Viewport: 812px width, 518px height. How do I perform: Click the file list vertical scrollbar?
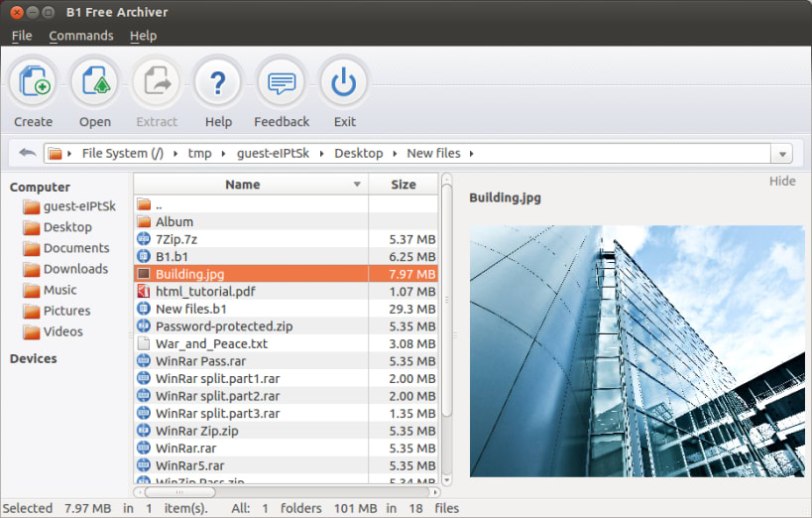click(x=446, y=300)
